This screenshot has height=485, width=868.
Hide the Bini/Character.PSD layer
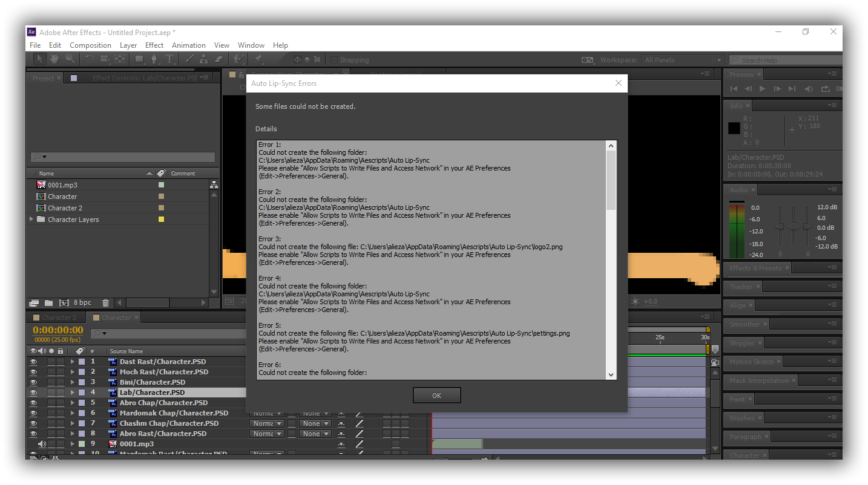click(x=33, y=382)
